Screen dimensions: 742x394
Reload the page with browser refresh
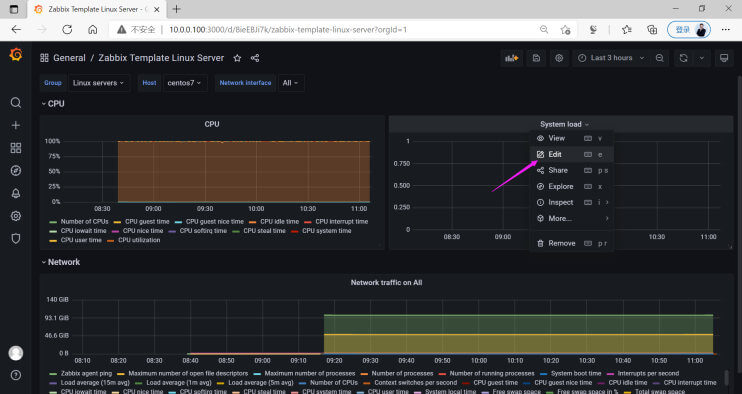coord(67,29)
